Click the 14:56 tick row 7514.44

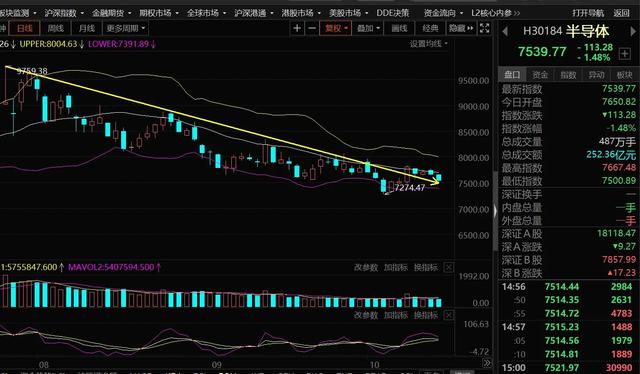click(567, 287)
